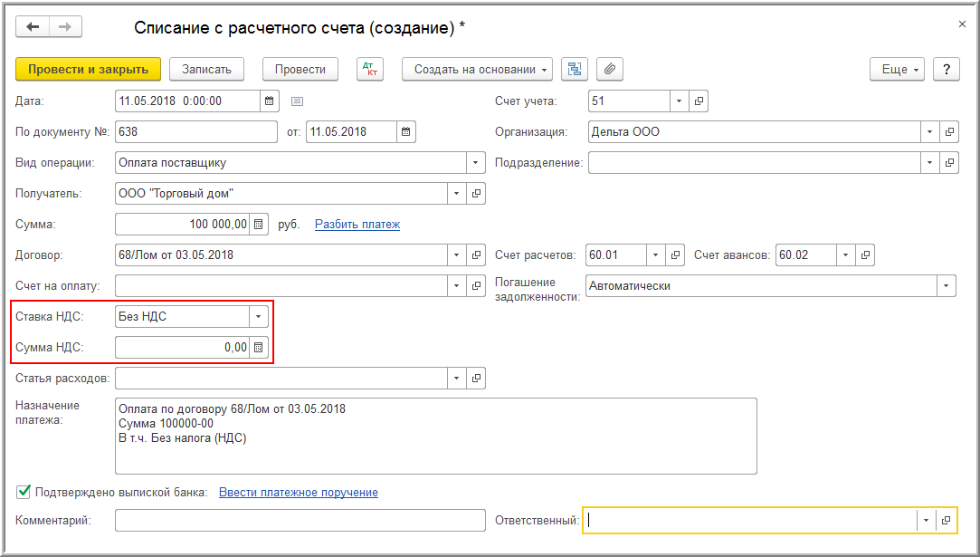Open the Еще menu
Image resolution: width=980 pixels, height=557 pixels.
point(897,69)
